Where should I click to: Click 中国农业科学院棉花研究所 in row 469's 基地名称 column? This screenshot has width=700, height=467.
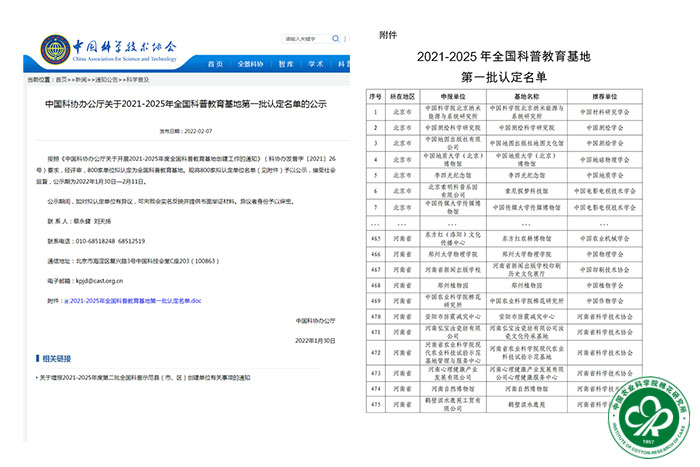coord(527,301)
